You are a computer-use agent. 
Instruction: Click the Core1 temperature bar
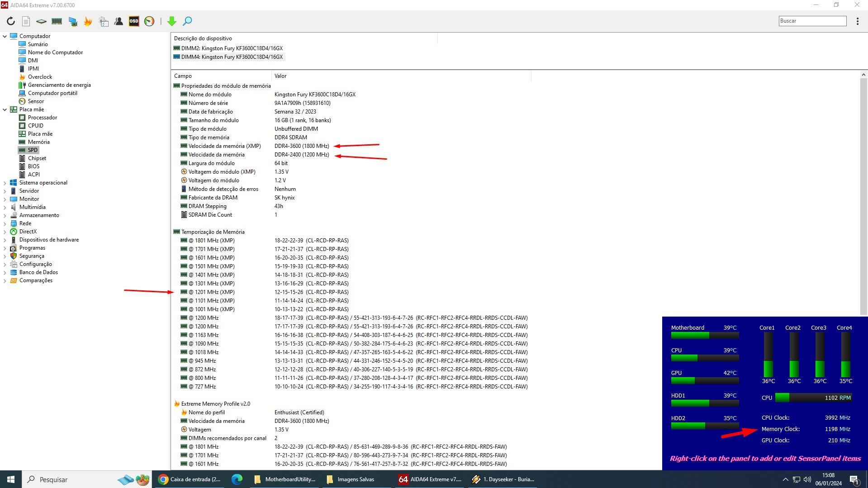[x=768, y=355]
